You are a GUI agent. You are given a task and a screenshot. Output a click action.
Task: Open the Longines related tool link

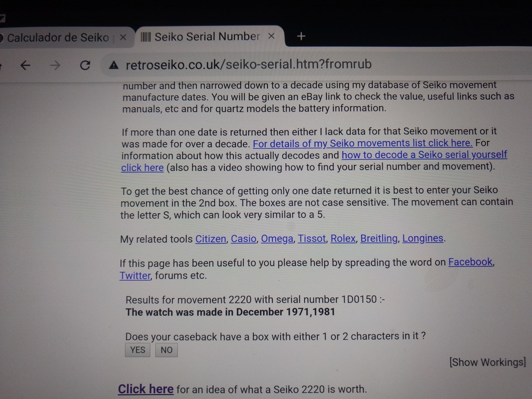[x=422, y=238]
